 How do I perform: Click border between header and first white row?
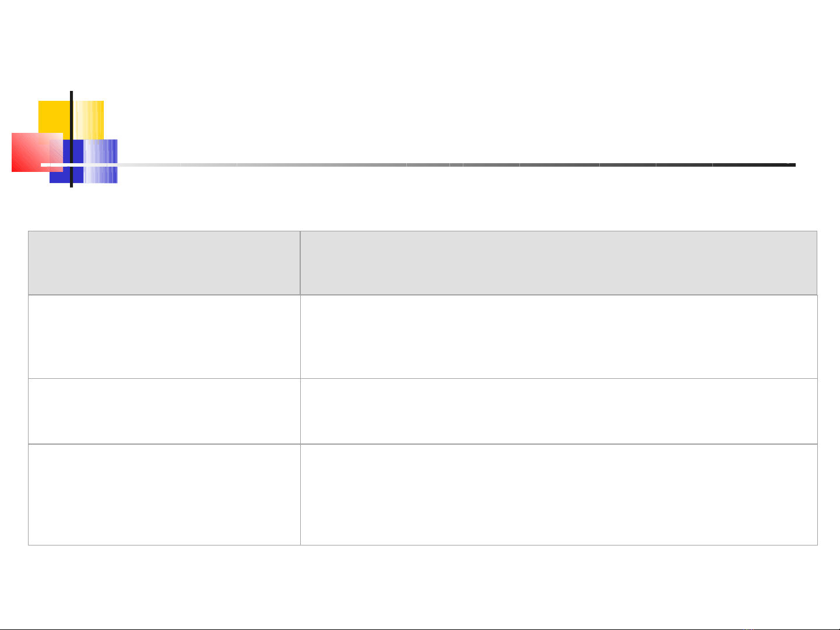423,295
